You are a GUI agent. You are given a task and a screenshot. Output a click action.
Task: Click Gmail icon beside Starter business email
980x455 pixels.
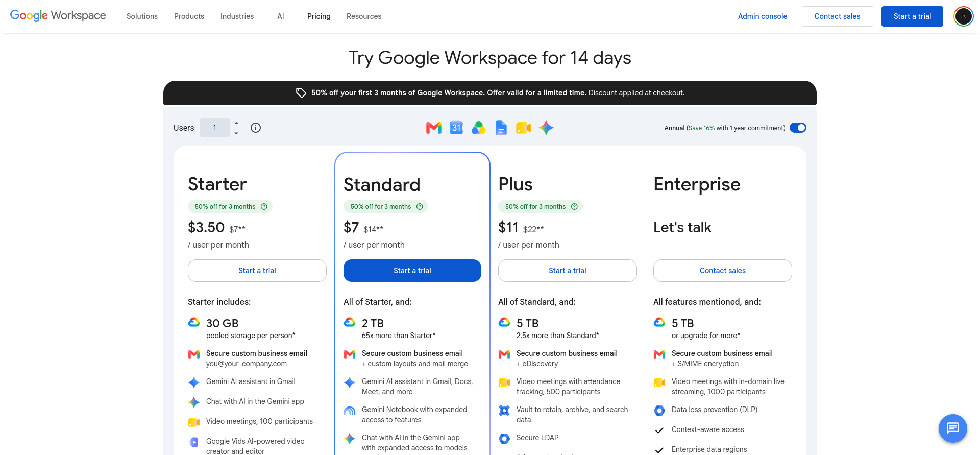(194, 354)
